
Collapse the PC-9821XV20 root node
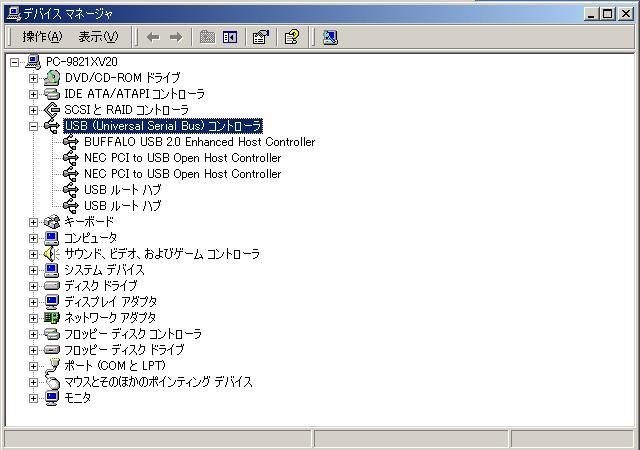(x=14, y=62)
